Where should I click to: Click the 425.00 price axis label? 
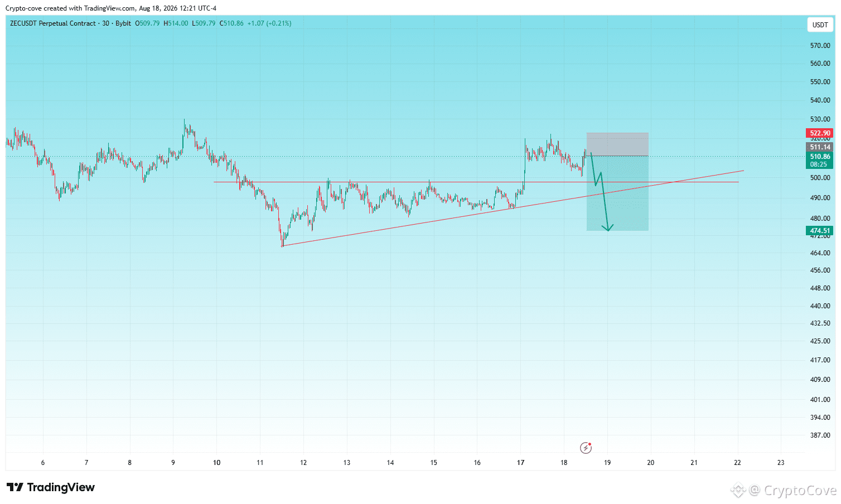(820, 341)
